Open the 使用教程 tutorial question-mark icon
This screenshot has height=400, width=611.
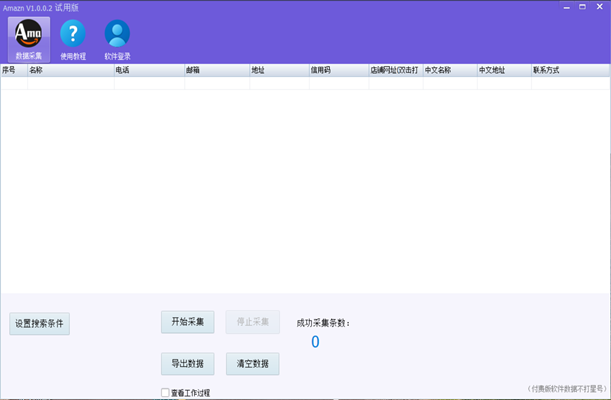pyautogui.click(x=73, y=37)
